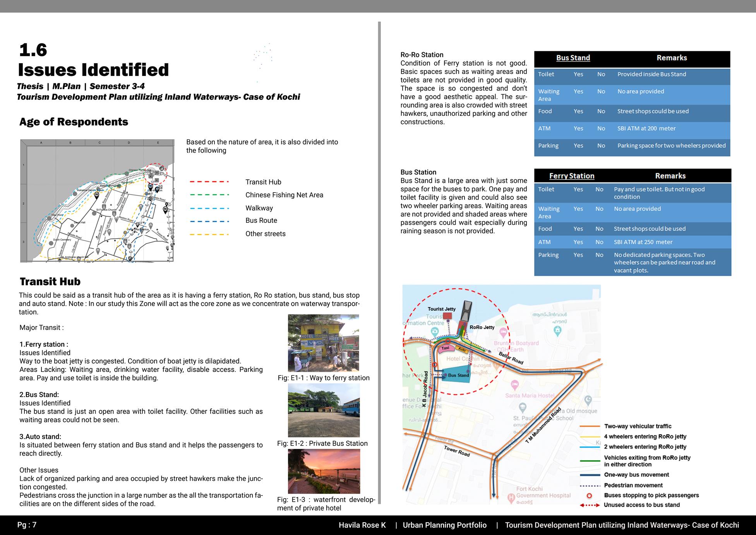
Task: Click the Bus Stand table header
Action: [x=573, y=58]
